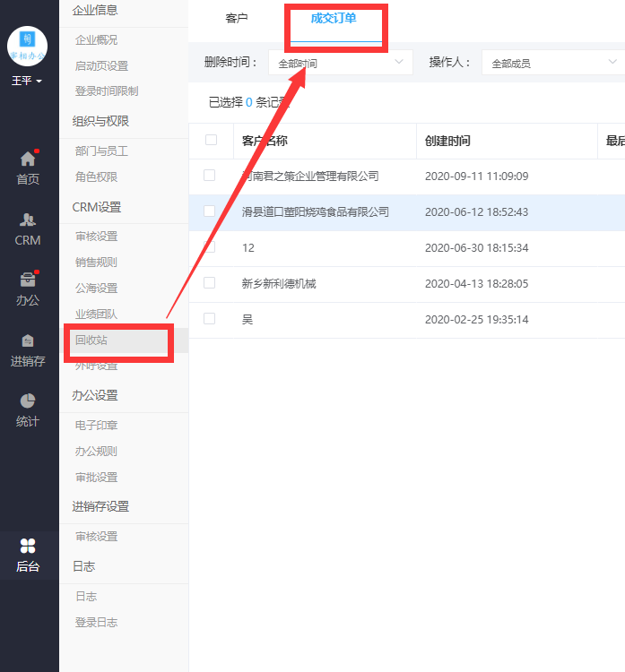The height and width of the screenshot is (672, 625).
Task: Toggle the select-all checkbox in table header
Action: tap(211, 140)
